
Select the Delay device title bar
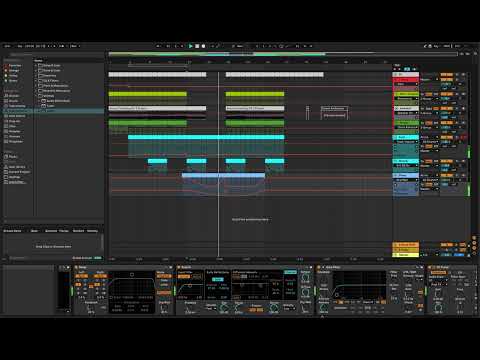pyautogui.click(x=123, y=267)
